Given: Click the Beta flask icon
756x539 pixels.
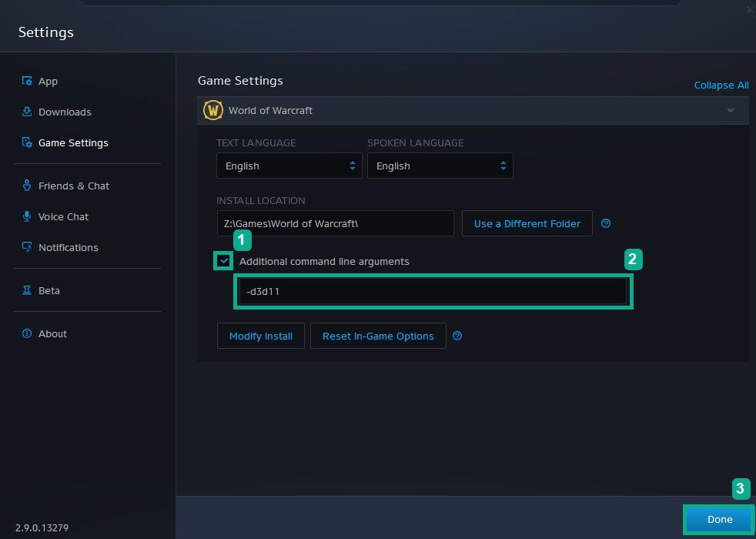Looking at the screenshot, I should [x=27, y=290].
